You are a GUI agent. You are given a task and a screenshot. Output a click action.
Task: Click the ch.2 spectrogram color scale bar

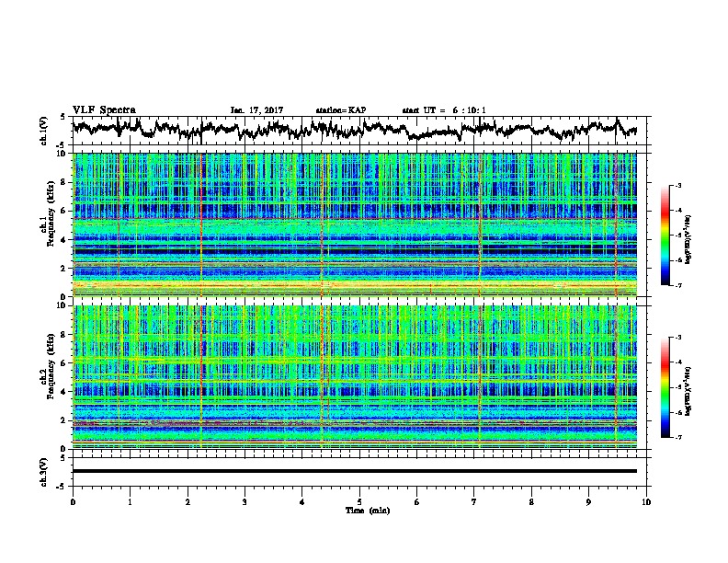tap(665, 387)
